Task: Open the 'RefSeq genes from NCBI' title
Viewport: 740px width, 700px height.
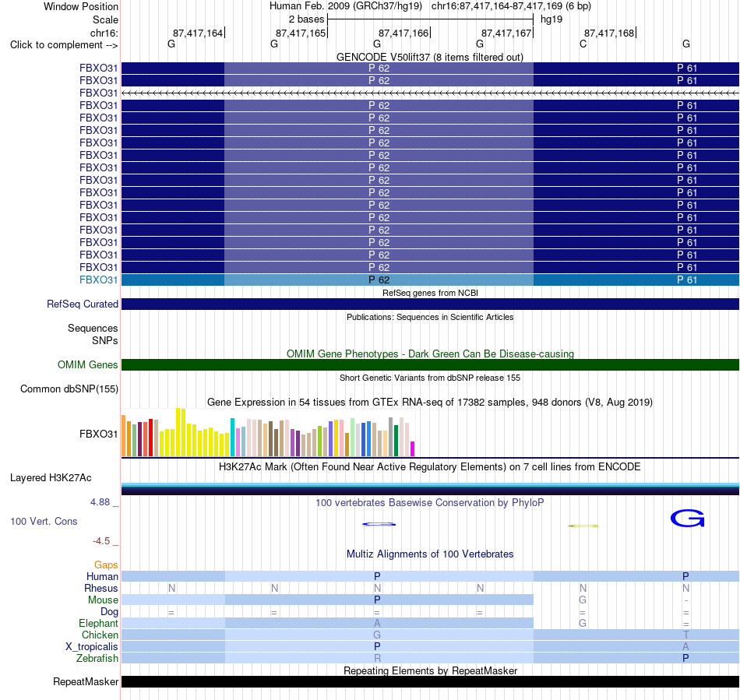Action: [430, 293]
